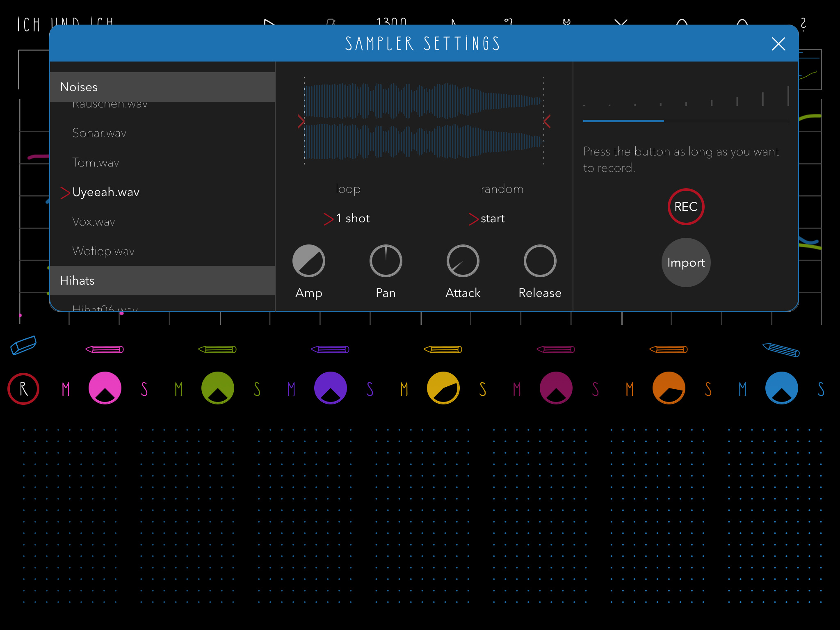840x630 pixels.
Task: Select the orange pencil tool
Action: pyautogui.click(x=669, y=349)
